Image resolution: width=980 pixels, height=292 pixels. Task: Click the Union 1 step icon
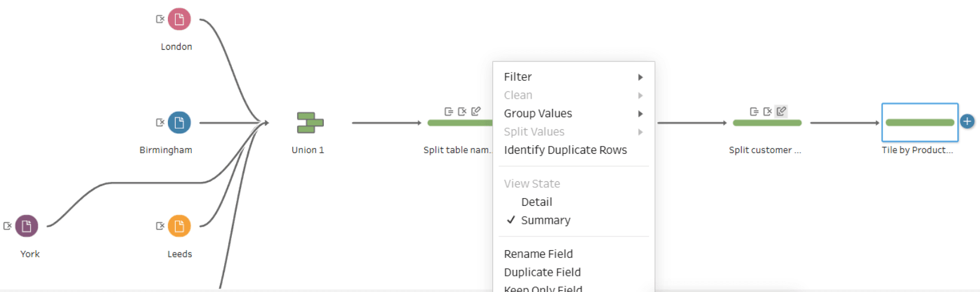pyautogui.click(x=310, y=123)
